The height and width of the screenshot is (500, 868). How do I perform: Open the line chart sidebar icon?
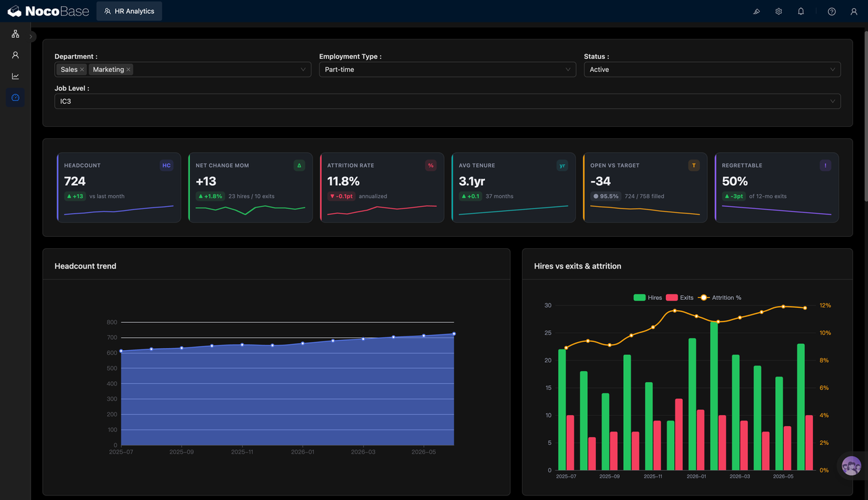(x=15, y=76)
